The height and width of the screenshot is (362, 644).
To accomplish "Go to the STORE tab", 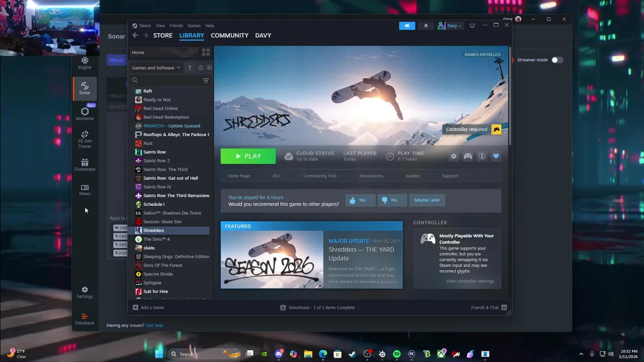I will point(163,35).
